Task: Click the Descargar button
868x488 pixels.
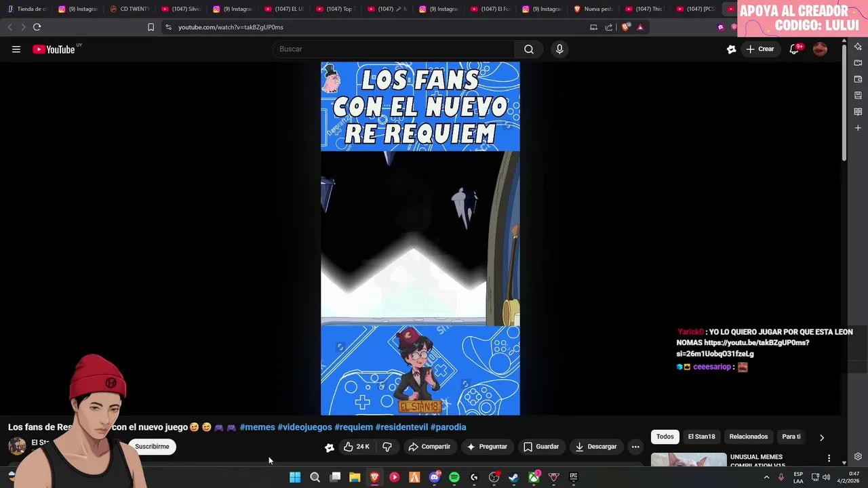Action: (x=596, y=447)
